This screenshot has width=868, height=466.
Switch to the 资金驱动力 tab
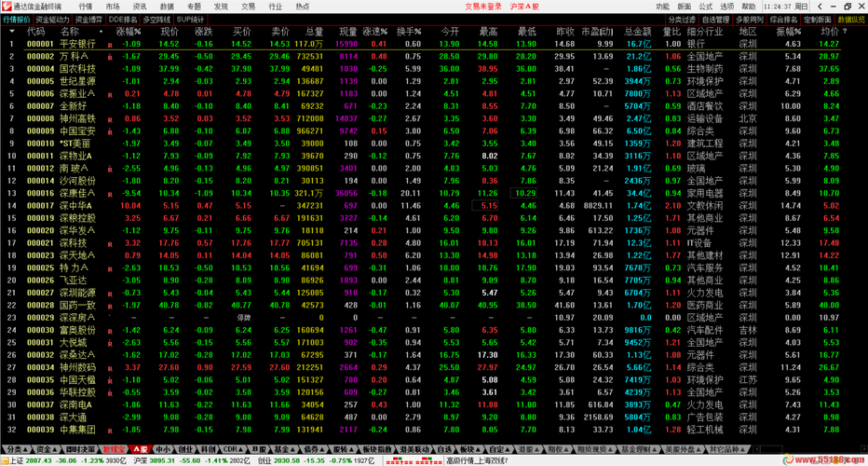point(53,19)
